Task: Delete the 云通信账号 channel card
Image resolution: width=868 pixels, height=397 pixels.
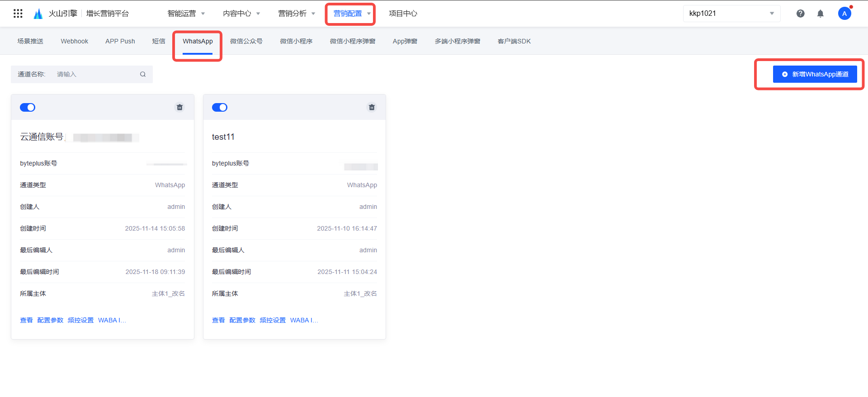Action: pyautogui.click(x=179, y=107)
